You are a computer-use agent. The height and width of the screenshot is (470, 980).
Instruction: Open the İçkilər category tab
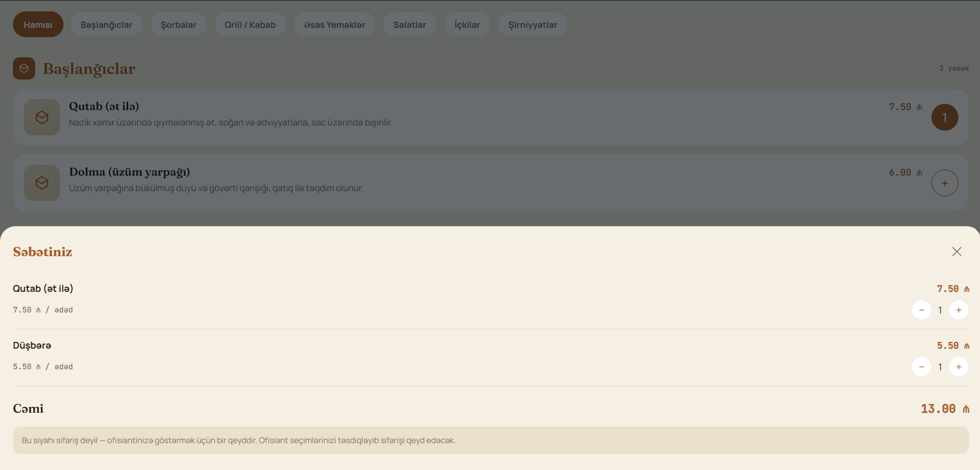pyautogui.click(x=468, y=25)
